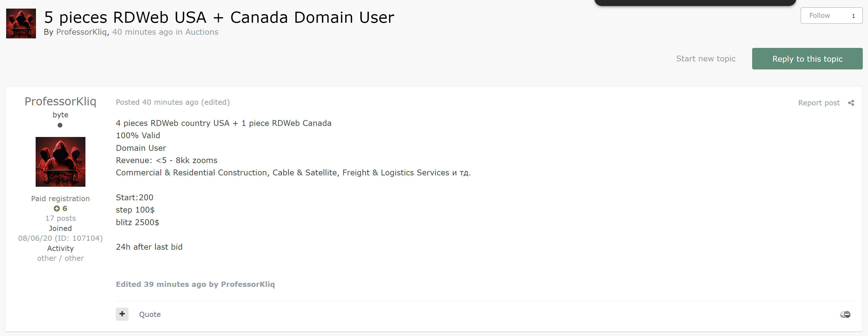The width and height of the screenshot is (868, 336).
Task: Click Reply to this topic
Action: [807, 59]
